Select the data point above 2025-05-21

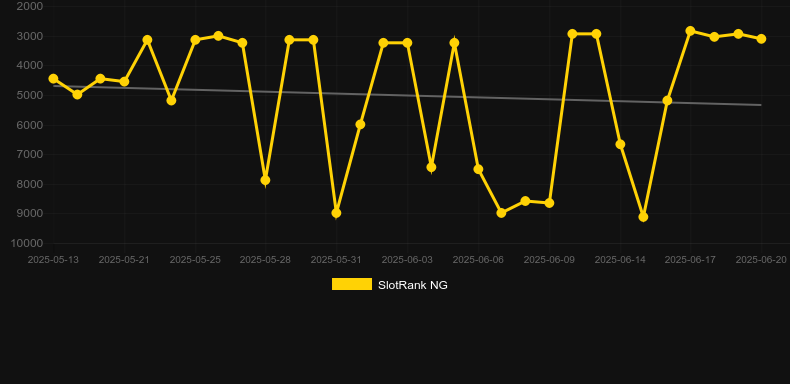pyautogui.click(x=124, y=82)
